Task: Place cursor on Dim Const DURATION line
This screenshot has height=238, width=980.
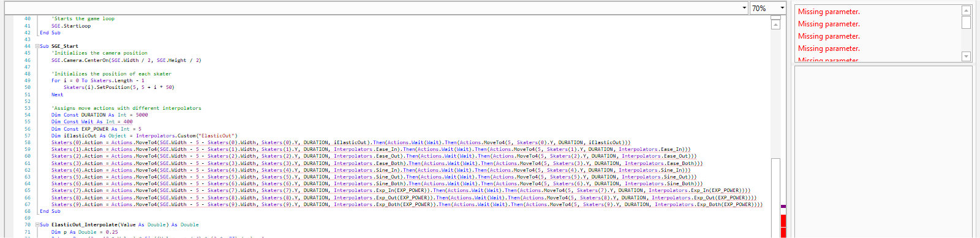Action: point(99,115)
